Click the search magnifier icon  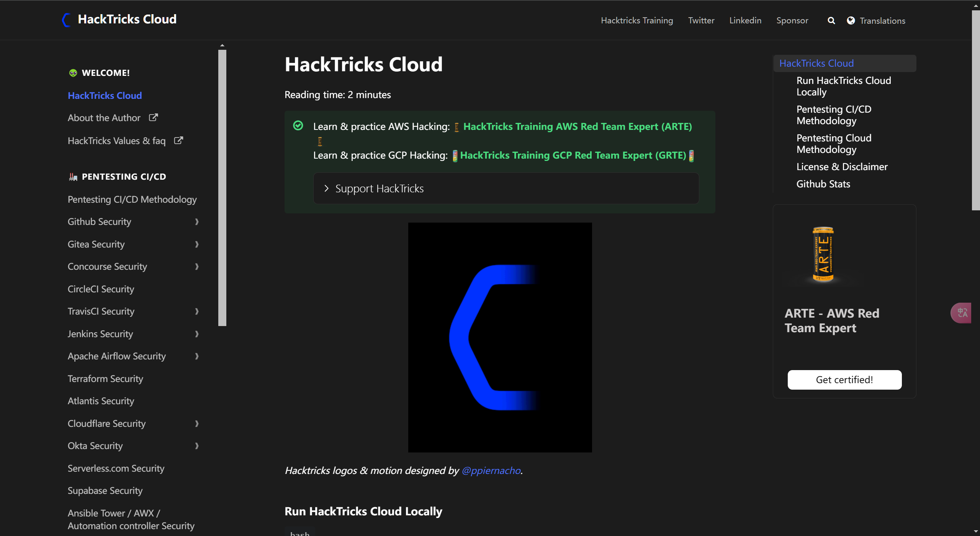pyautogui.click(x=831, y=21)
